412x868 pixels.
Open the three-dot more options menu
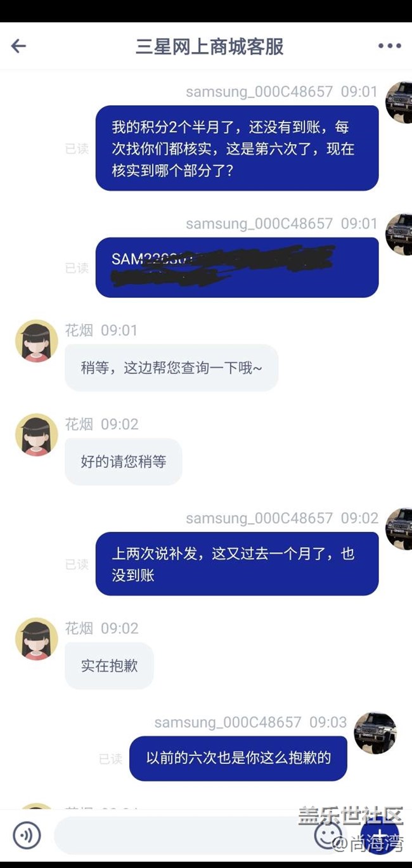pyautogui.click(x=389, y=46)
